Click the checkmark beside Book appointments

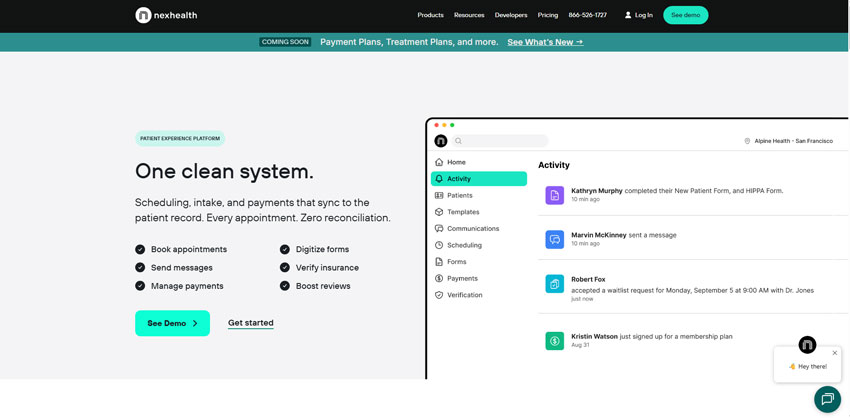140,249
